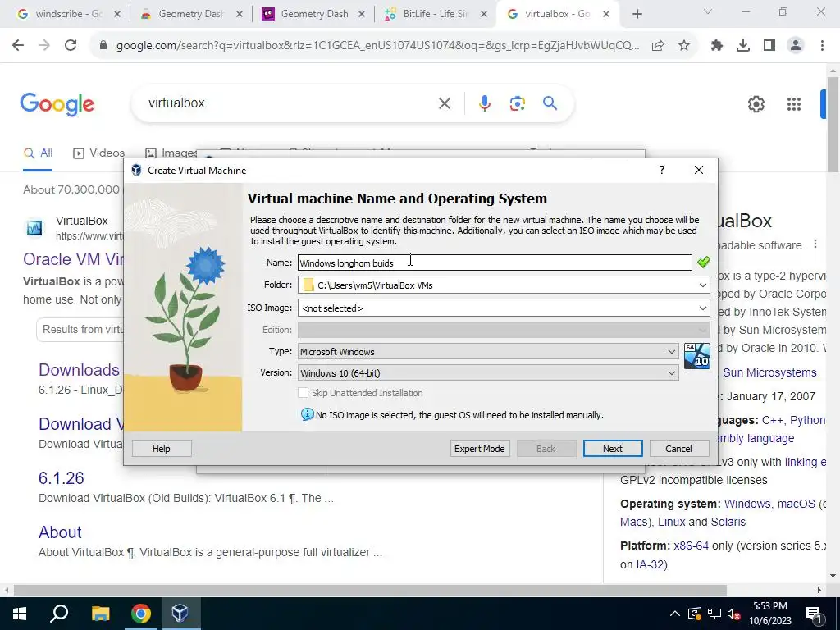
Task: Open the Chrome downloads icon
Action: click(743, 46)
